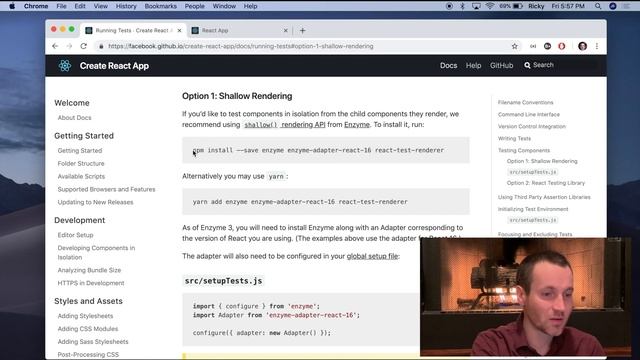Jump to Version Control Integration section
The image size is (640, 360).
pos(531,127)
